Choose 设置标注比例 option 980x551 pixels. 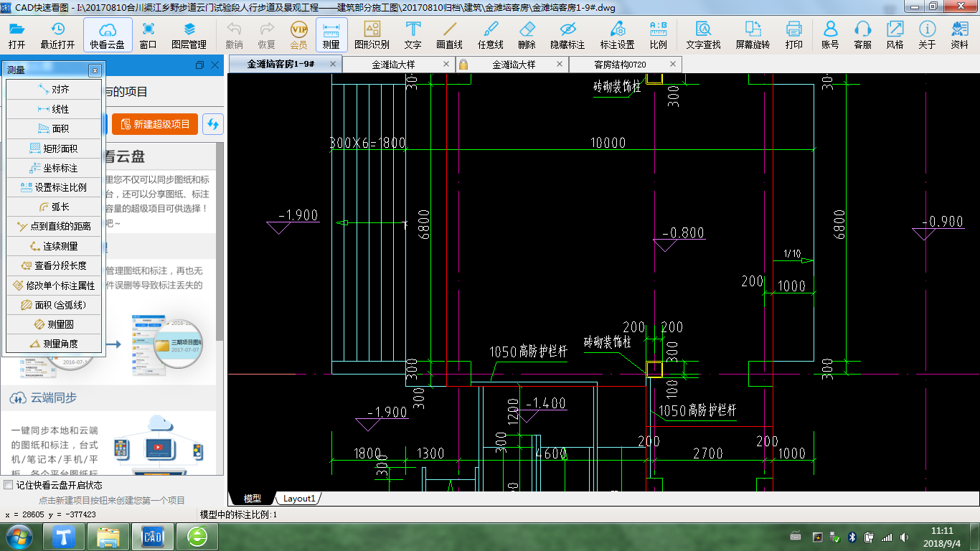[54, 187]
